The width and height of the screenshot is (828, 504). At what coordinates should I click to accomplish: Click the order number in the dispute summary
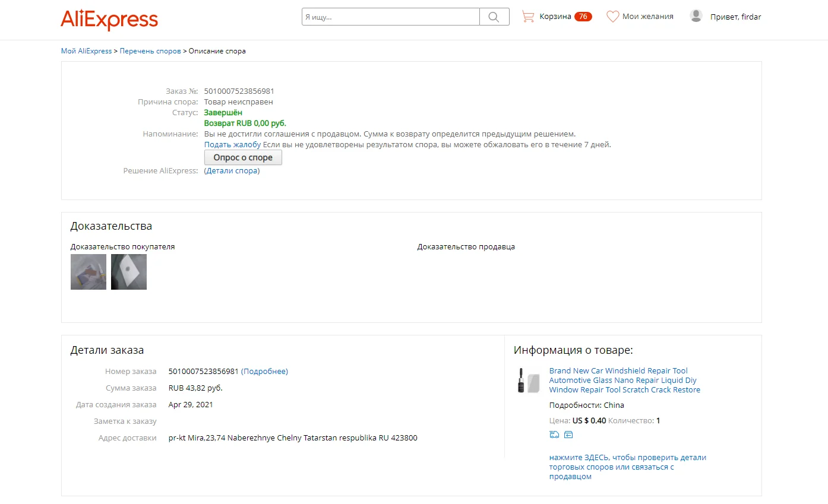point(239,91)
